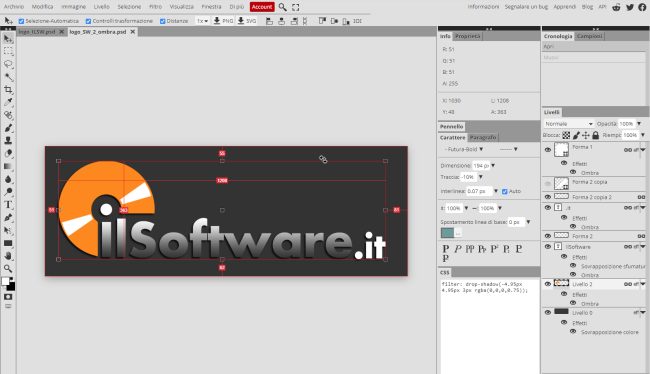Show the hidden Forma 2 copia layer
The image size is (650, 374).
coord(548,183)
